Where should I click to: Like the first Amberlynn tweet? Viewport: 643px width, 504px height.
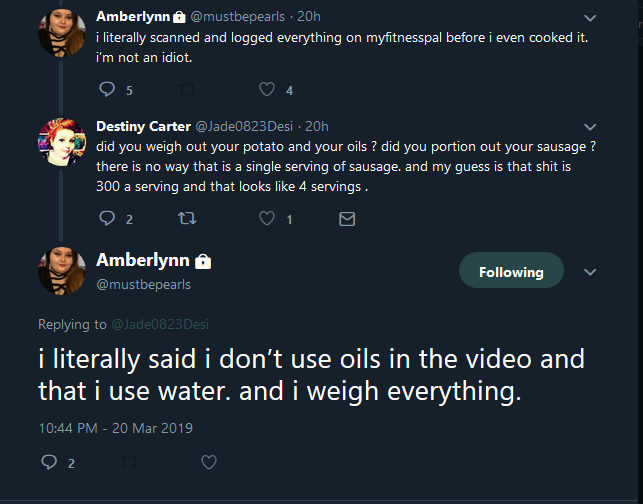[267, 89]
